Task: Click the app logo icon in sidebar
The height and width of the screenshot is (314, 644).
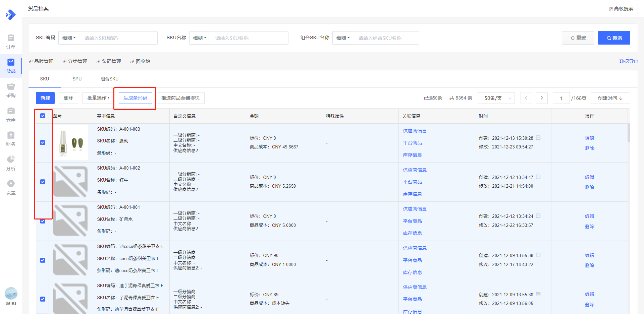Action: coord(11,14)
